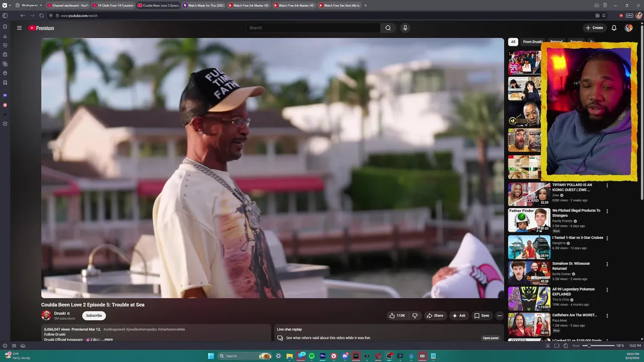Subscribe to the Druski channel
Image resolution: width=644 pixels, height=362 pixels.
tap(94, 316)
